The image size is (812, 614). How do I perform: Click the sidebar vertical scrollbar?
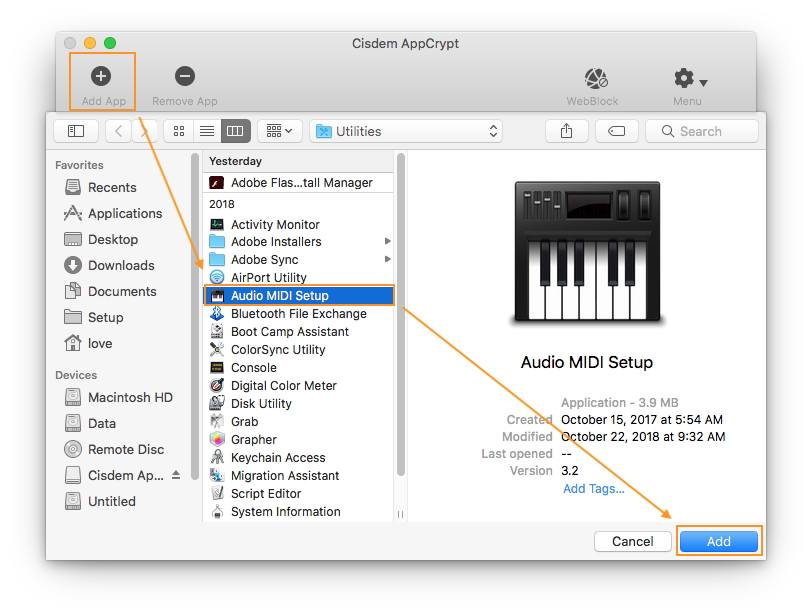(195, 316)
